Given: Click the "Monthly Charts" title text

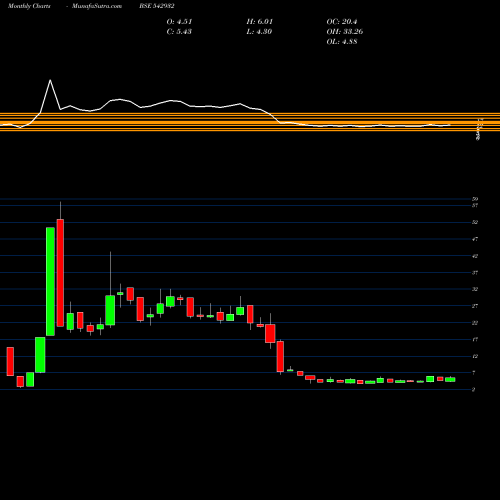Looking at the screenshot, I should [x=29, y=6].
